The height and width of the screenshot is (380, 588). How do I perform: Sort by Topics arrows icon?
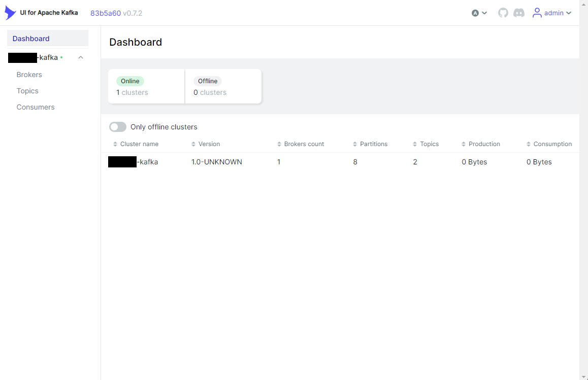click(415, 144)
